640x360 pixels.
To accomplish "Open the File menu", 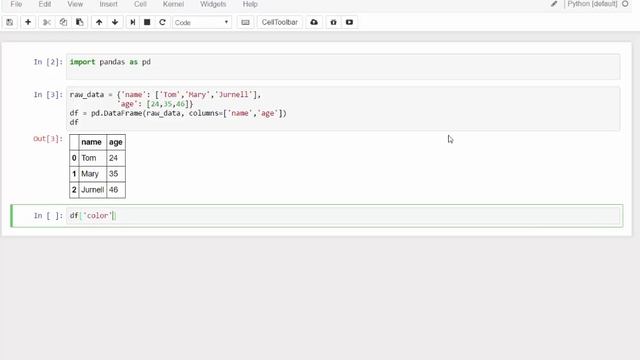I will coord(16,4).
